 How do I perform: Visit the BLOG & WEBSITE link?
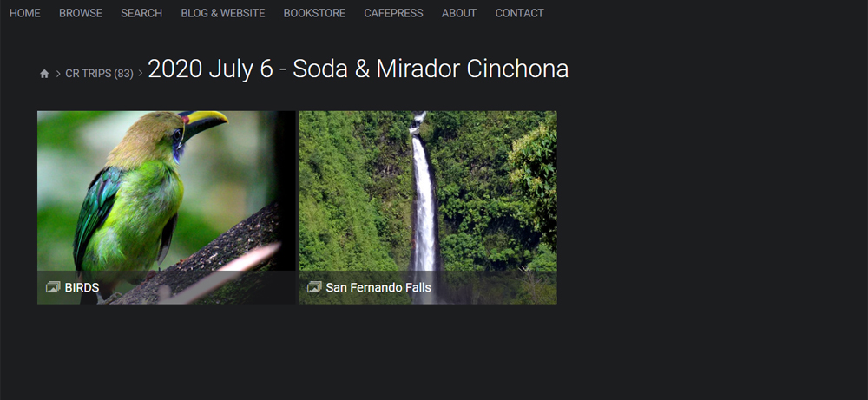[x=223, y=13]
